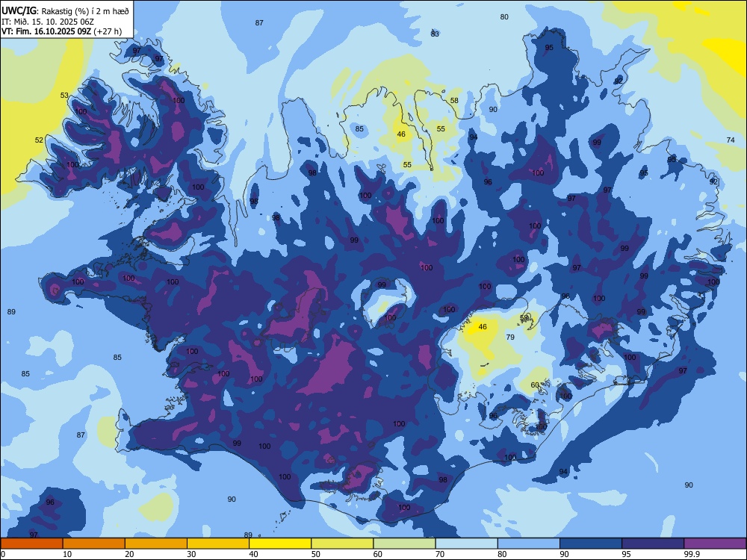This screenshot has height=560, width=747.
Task: Click the humidity value '79' on the map
Action: pyautogui.click(x=510, y=337)
